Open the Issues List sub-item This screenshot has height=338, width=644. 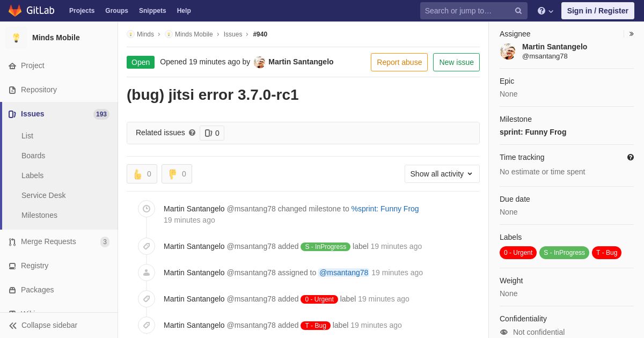pyautogui.click(x=27, y=136)
